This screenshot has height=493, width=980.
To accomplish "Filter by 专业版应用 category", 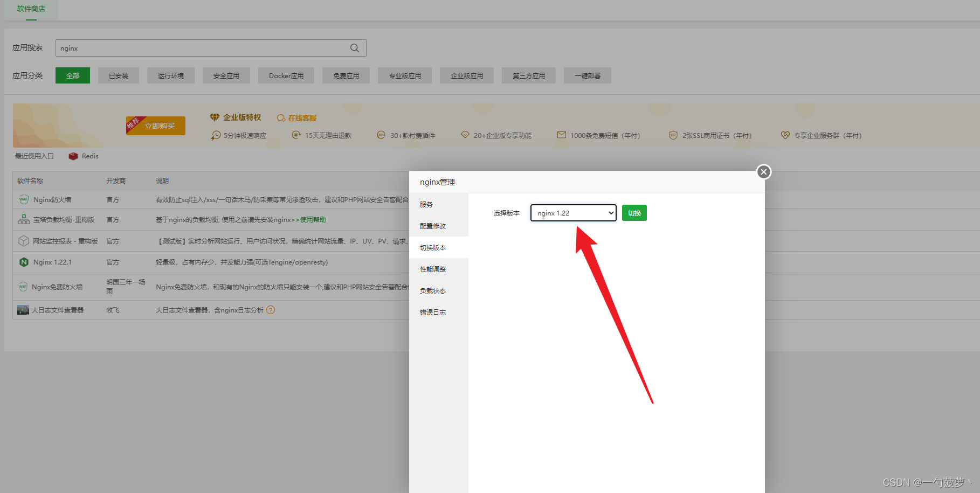I will (405, 75).
